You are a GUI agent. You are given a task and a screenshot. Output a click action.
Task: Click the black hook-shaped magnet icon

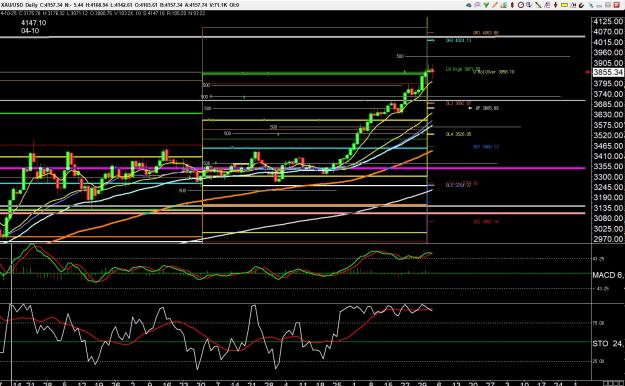coord(581,5)
